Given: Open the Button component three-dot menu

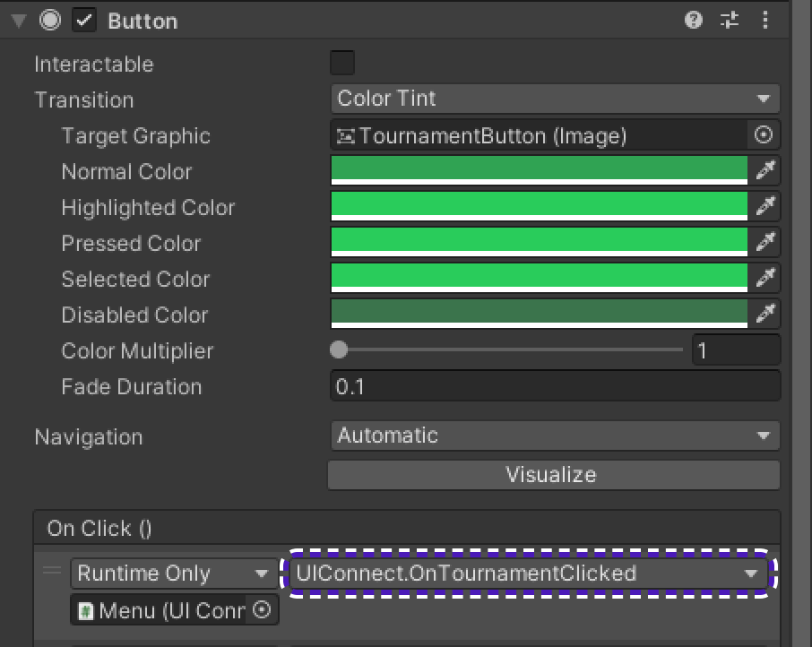Looking at the screenshot, I should click(765, 21).
